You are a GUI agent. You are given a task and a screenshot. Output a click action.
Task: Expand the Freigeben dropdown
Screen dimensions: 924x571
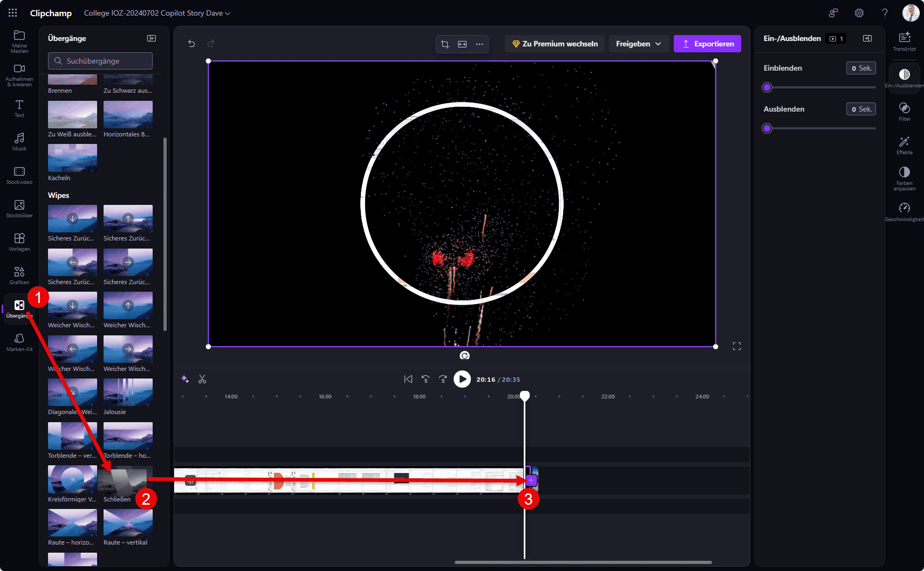click(x=639, y=44)
